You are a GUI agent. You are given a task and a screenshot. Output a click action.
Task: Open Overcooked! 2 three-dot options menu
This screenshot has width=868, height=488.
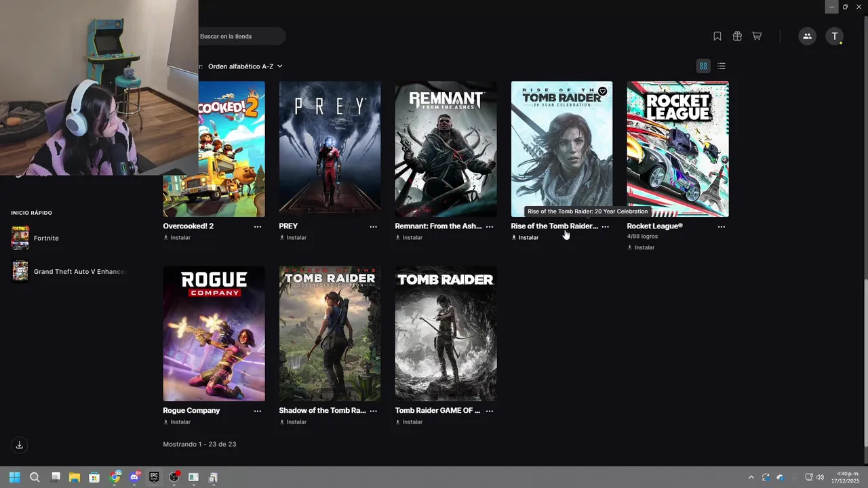tap(258, 226)
